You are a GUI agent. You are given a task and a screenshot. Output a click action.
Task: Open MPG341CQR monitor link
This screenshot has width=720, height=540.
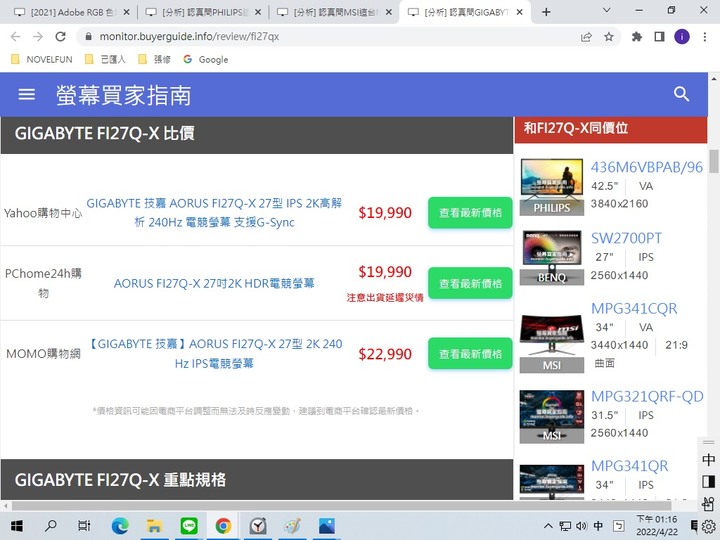tap(634, 309)
